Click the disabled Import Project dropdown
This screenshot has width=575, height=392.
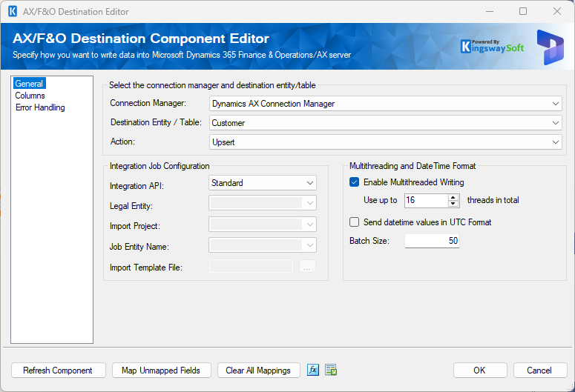point(263,225)
